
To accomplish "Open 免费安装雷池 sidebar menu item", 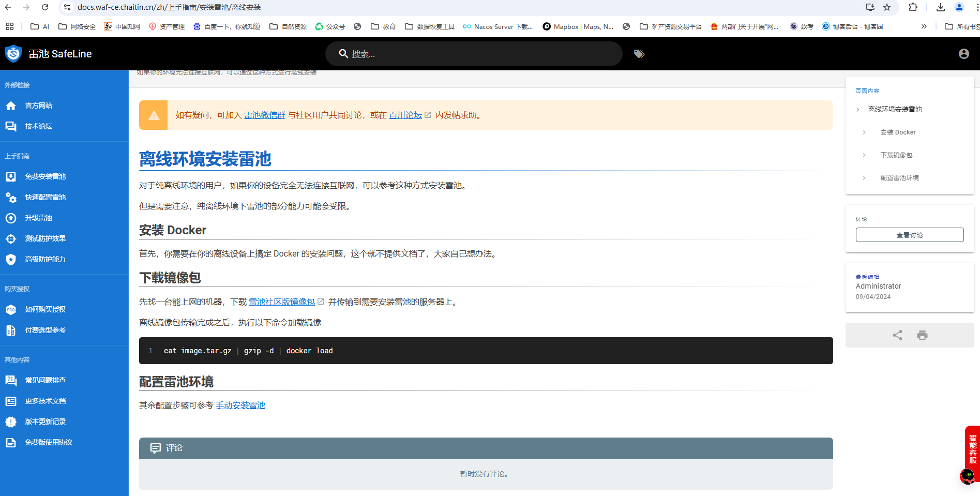I will click(64, 177).
